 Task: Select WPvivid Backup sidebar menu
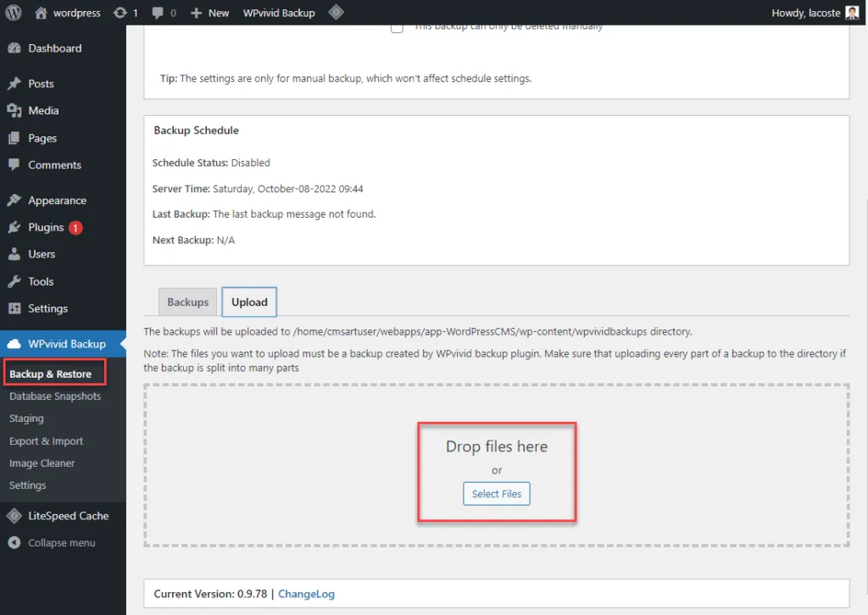point(63,343)
